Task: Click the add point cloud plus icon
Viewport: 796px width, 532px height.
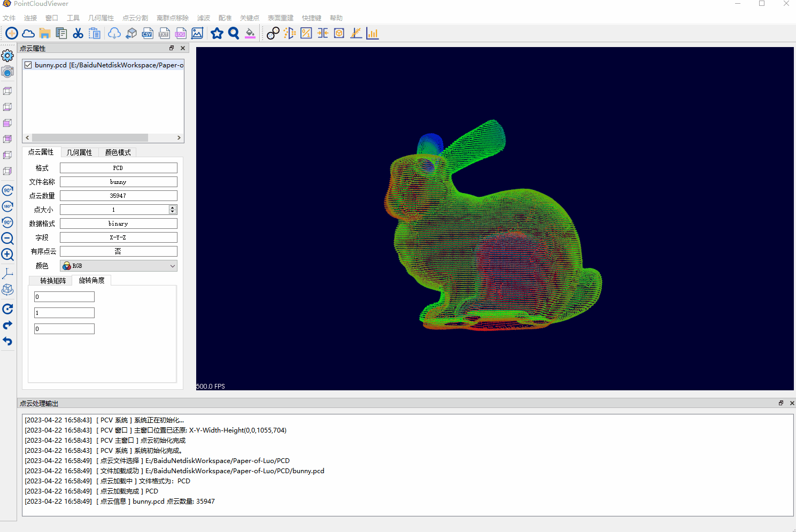Action: tap(12, 34)
